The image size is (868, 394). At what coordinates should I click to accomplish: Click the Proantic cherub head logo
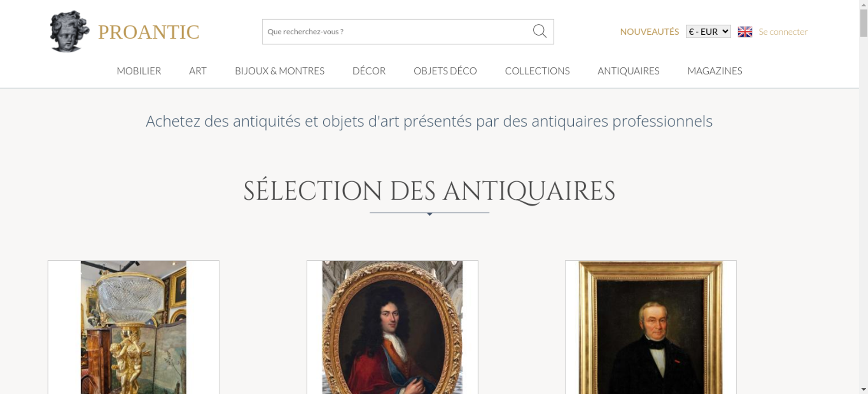69,32
